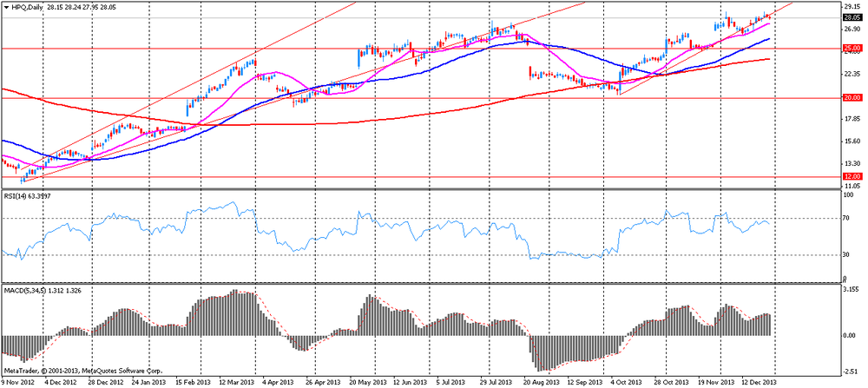Click the 15 Feb 2013 date label
The height and width of the screenshot is (388, 868).
(x=194, y=382)
